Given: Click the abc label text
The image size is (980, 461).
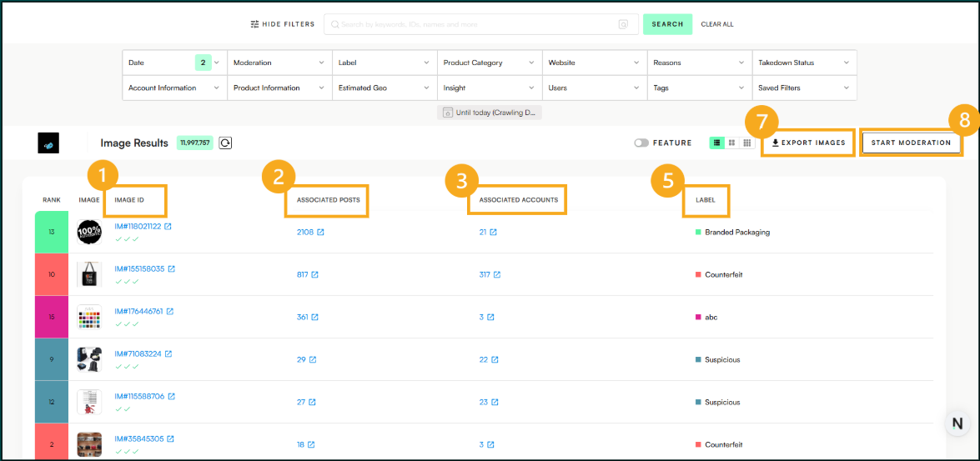Looking at the screenshot, I should point(711,318).
